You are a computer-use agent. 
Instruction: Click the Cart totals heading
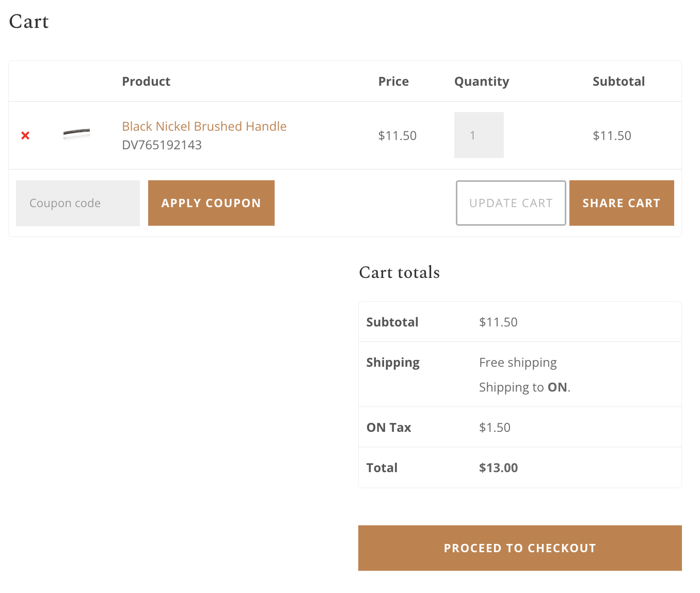click(x=399, y=273)
